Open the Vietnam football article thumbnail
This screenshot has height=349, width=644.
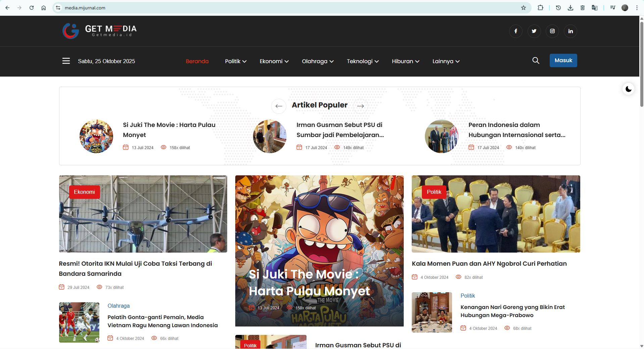click(x=79, y=322)
